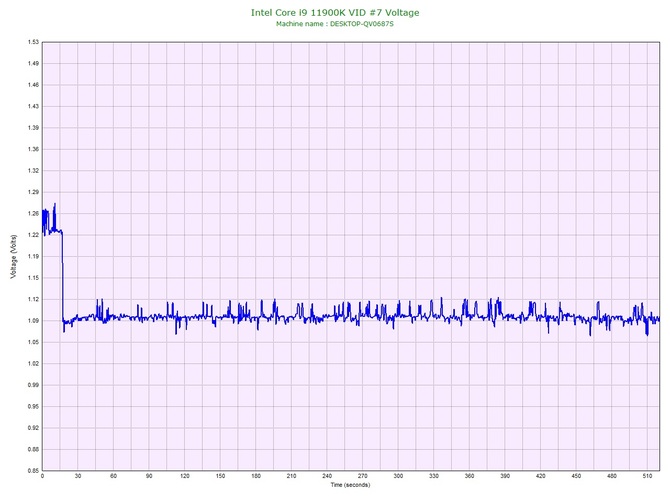Click the 240 seconds time axis tick
The width and height of the screenshot is (670, 502).
[x=327, y=477]
